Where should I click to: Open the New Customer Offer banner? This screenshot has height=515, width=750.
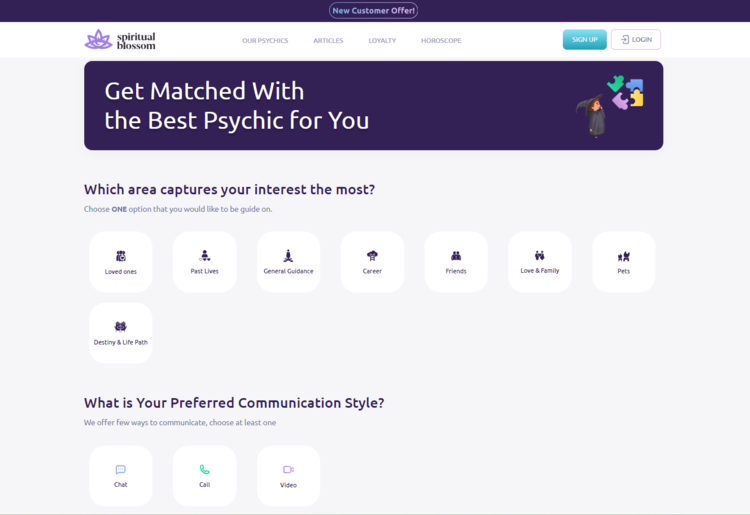(374, 11)
